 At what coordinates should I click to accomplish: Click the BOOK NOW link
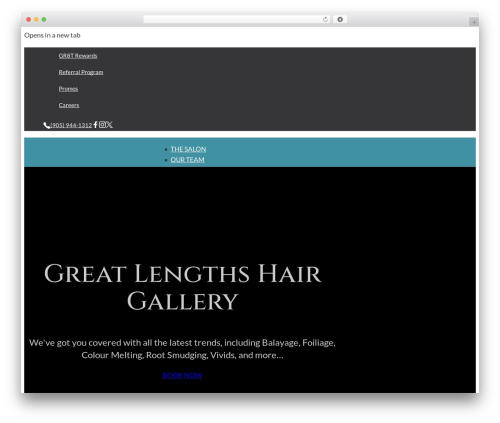point(182,375)
